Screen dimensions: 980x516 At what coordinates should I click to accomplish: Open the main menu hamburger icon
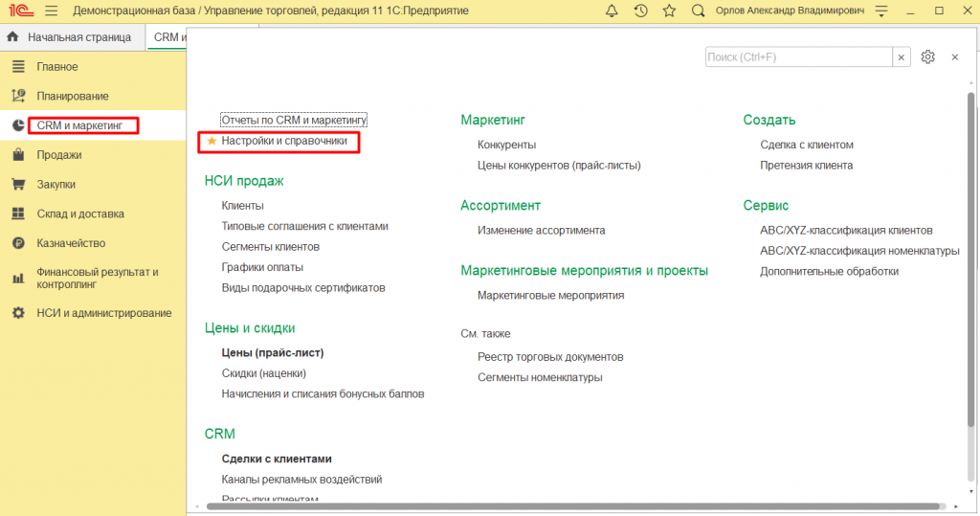[51, 11]
